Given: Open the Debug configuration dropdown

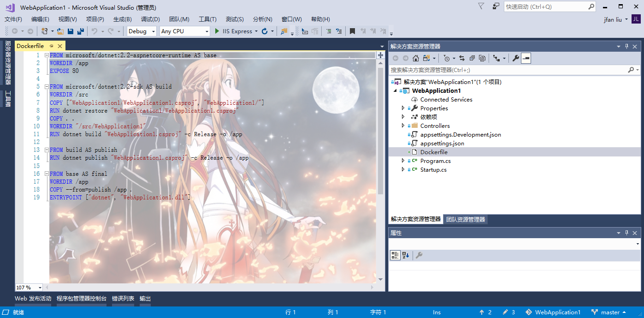Looking at the screenshot, I should click(154, 31).
